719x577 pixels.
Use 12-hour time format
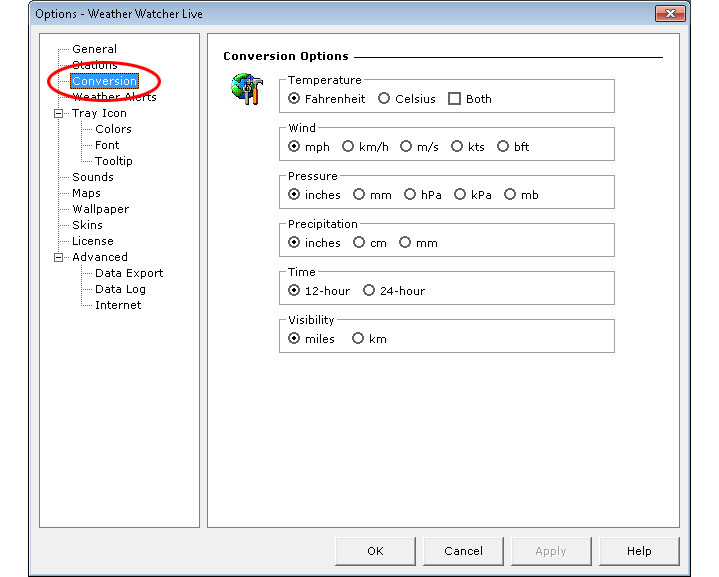[x=294, y=290]
